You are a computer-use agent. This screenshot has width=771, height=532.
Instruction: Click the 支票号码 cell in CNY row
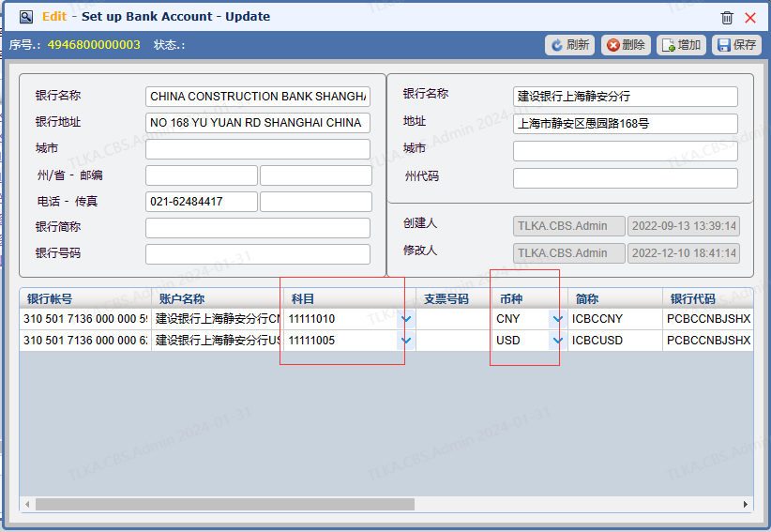(x=454, y=319)
